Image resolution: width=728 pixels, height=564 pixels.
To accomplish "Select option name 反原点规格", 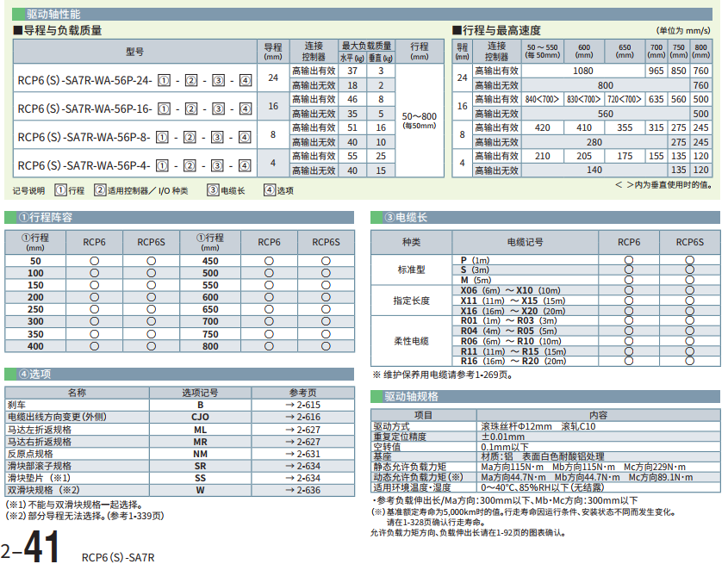I will (30, 454).
